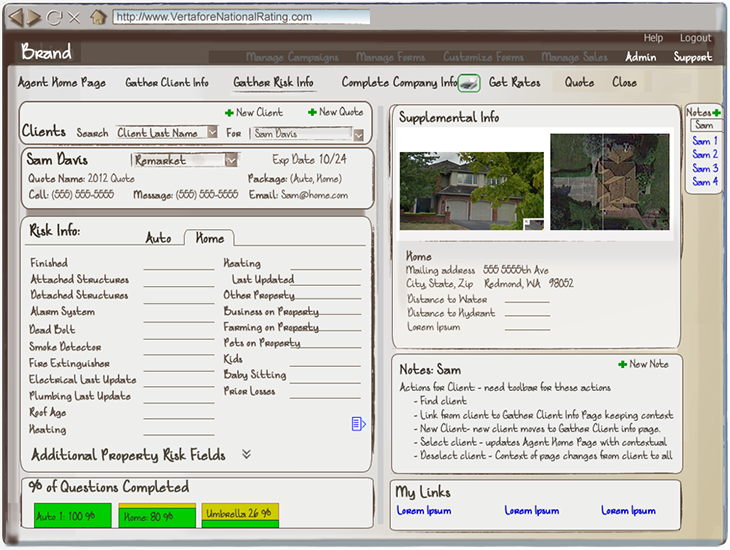The height and width of the screenshot is (550, 730).
Task: Click the icon beside Complete Company Info
Action: (x=471, y=83)
